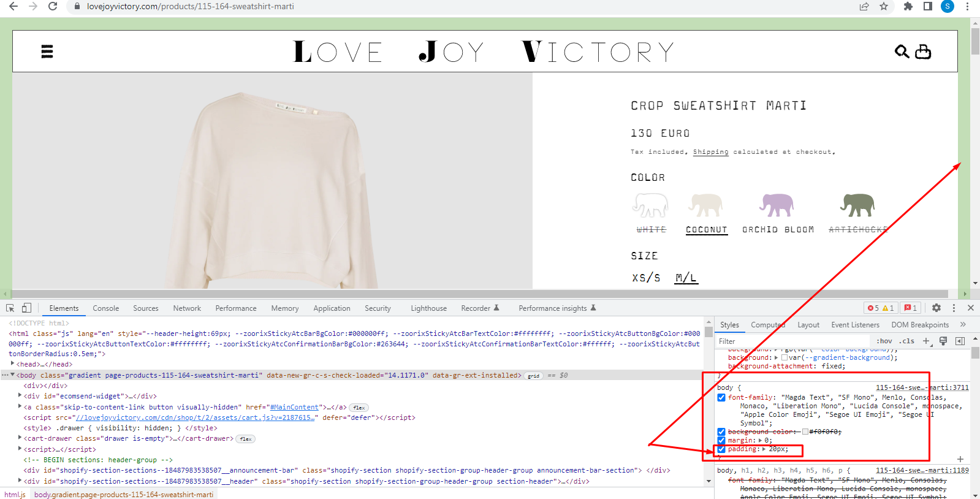Toggle the browser side panel icon
This screenshot has width=980, height=499.
point(928,6)
